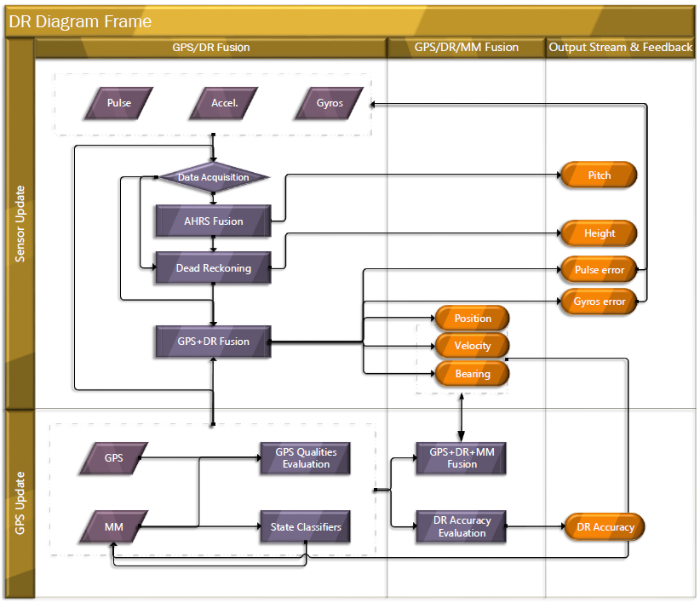This screenshot has width=700, height=603.
Task: Select the DR Accuracy Evaluation box
Action: [462, 526]
